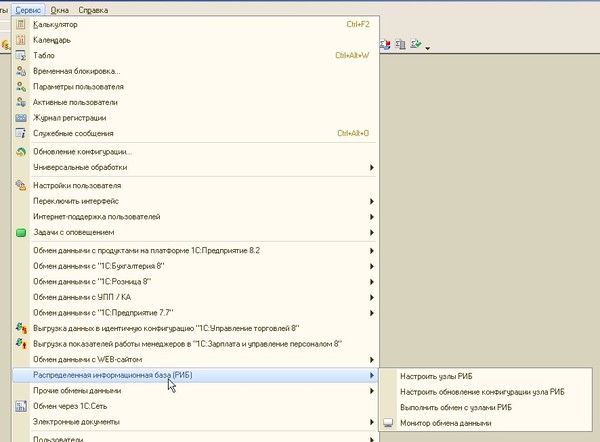This screenshot has height=442, width=600.
Task: Expand Обмен данными с 1С:Предприятие 7.7 arrow
Action: 372,313
